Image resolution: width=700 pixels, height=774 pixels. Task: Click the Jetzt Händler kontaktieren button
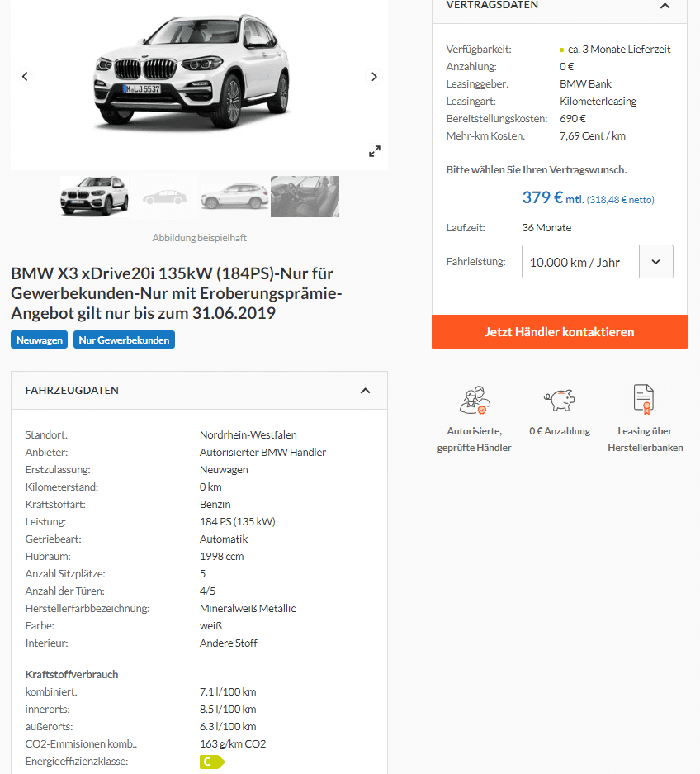[x=560, y=332]
